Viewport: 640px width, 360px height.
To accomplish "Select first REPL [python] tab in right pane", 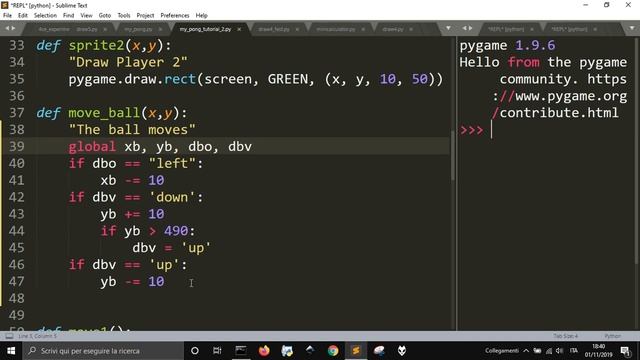I will [506, 29].
